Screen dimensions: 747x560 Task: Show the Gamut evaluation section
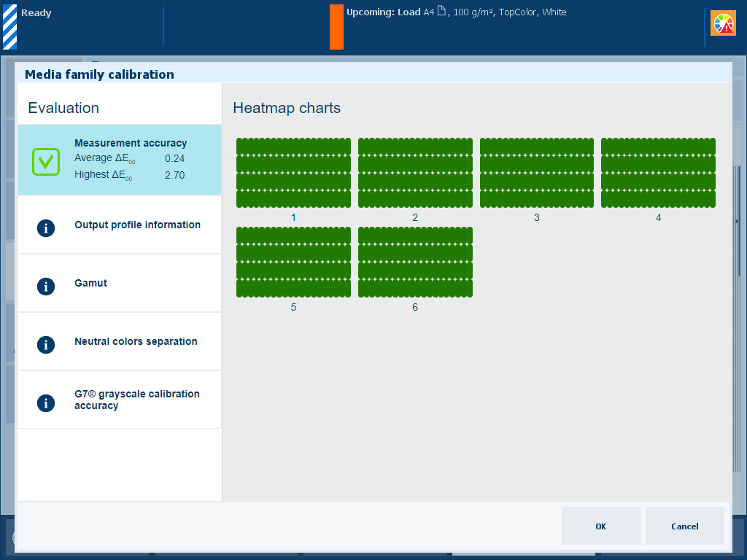tap(90, 283)
